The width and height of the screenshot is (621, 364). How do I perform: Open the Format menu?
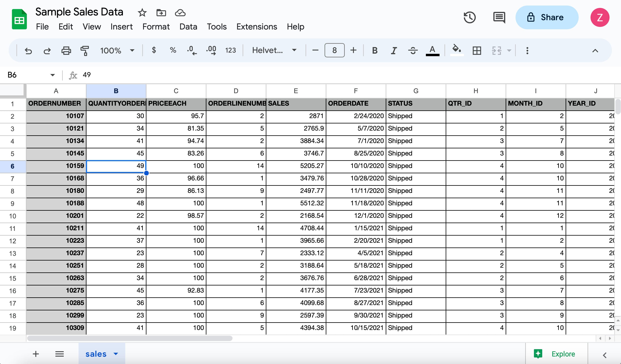(156, 27)
